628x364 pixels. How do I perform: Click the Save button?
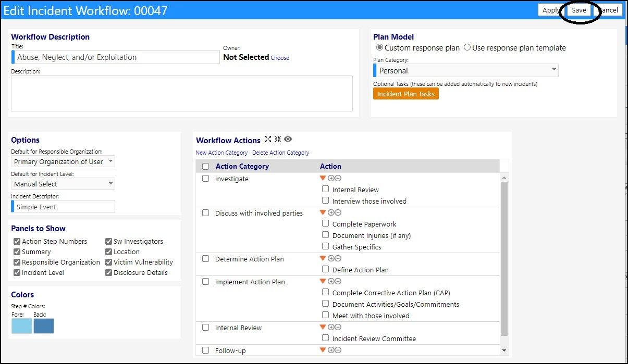click(578, 10)
